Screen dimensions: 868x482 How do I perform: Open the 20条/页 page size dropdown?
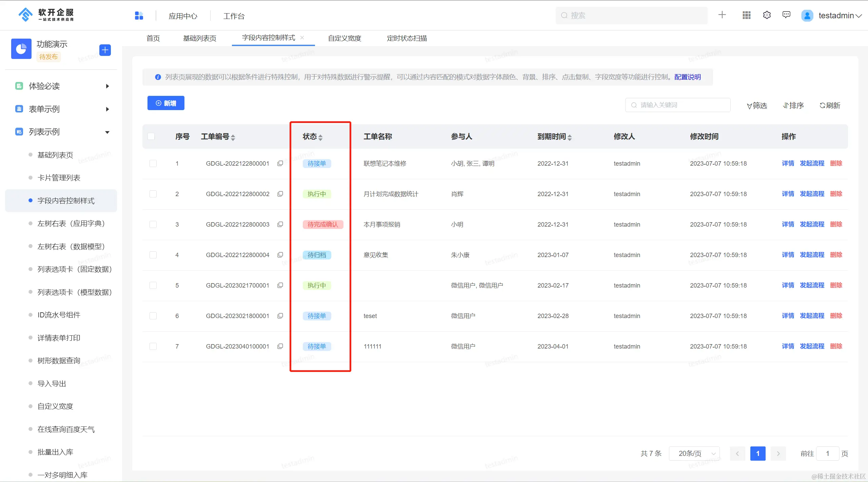click(x=694, y=454)
